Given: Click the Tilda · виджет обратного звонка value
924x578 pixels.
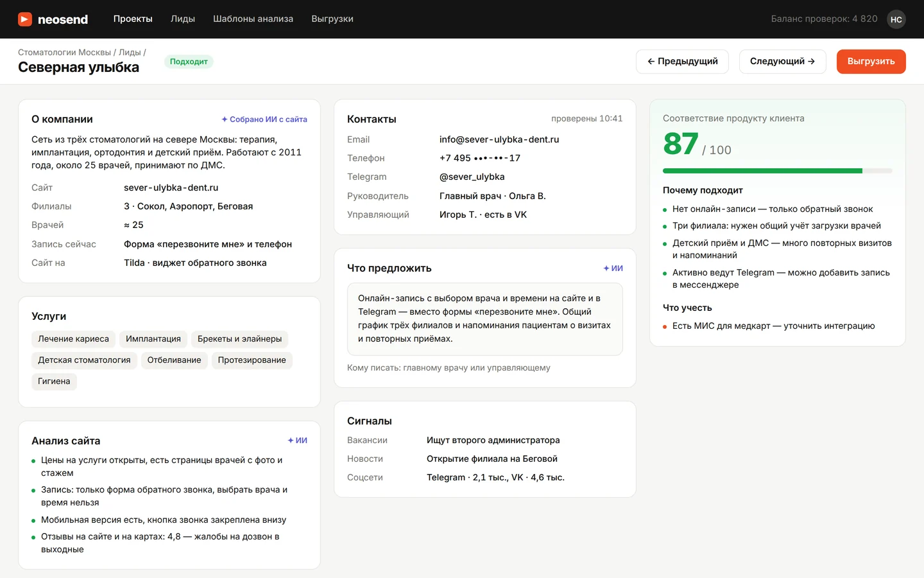Looking at the screenshot, I should (195, 263).
